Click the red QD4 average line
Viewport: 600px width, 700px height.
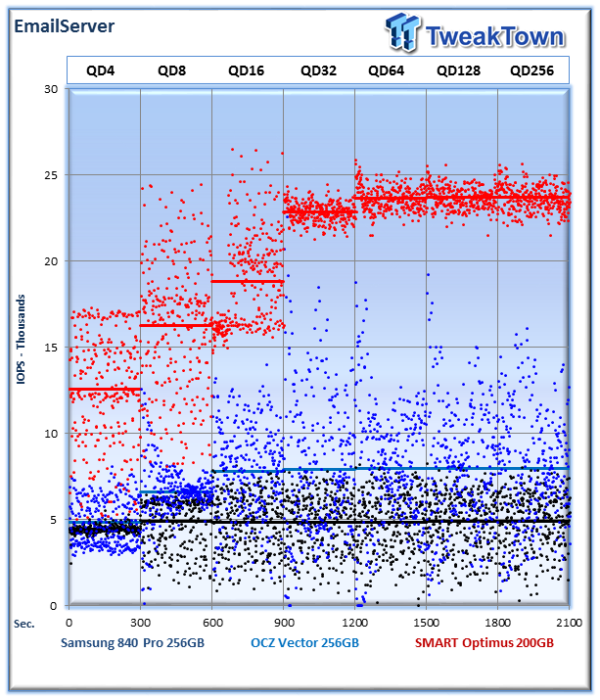(x=105, y=390)
